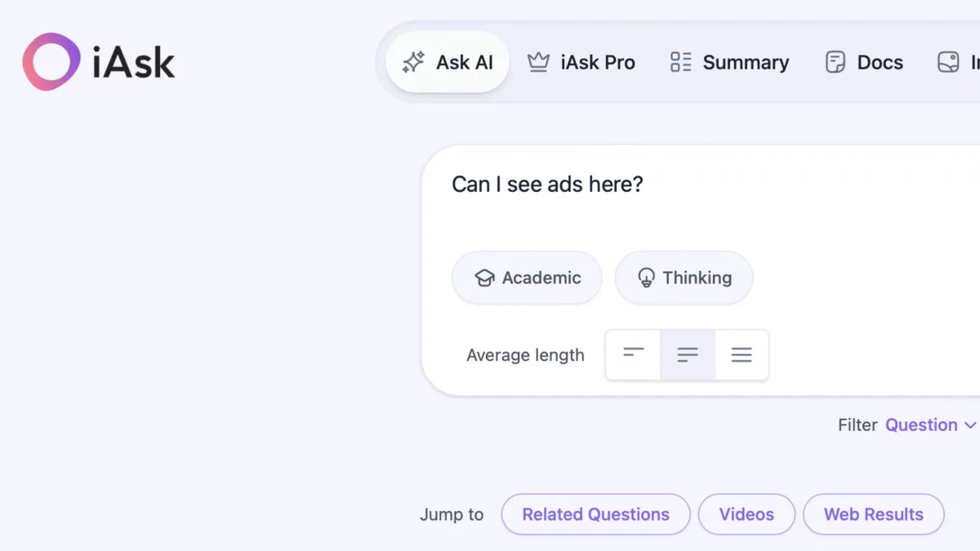Click the Docs page icon
The width and height of the screenshot is (980, 551).
(x=834, y=61)
